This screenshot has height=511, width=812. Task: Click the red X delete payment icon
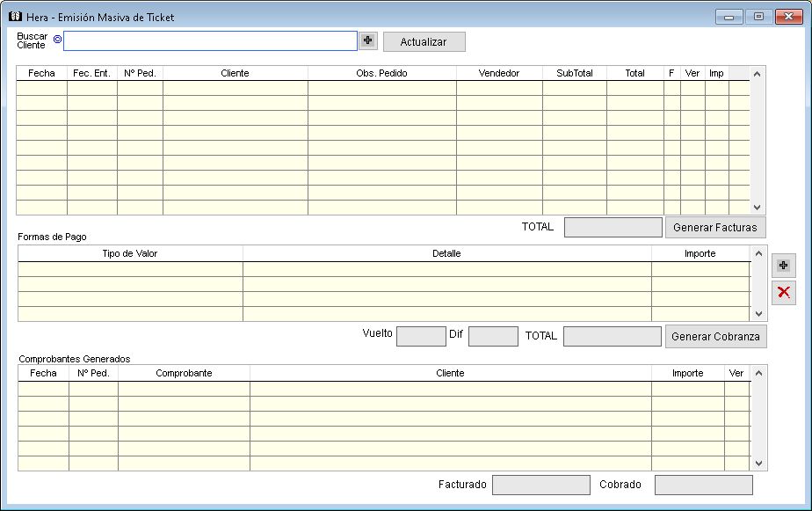783,293
